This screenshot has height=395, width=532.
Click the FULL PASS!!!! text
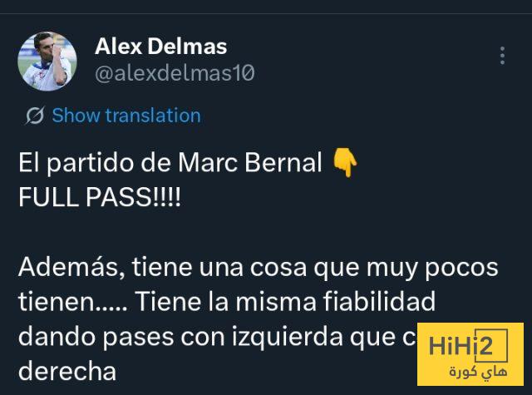(x=100, y=197)
